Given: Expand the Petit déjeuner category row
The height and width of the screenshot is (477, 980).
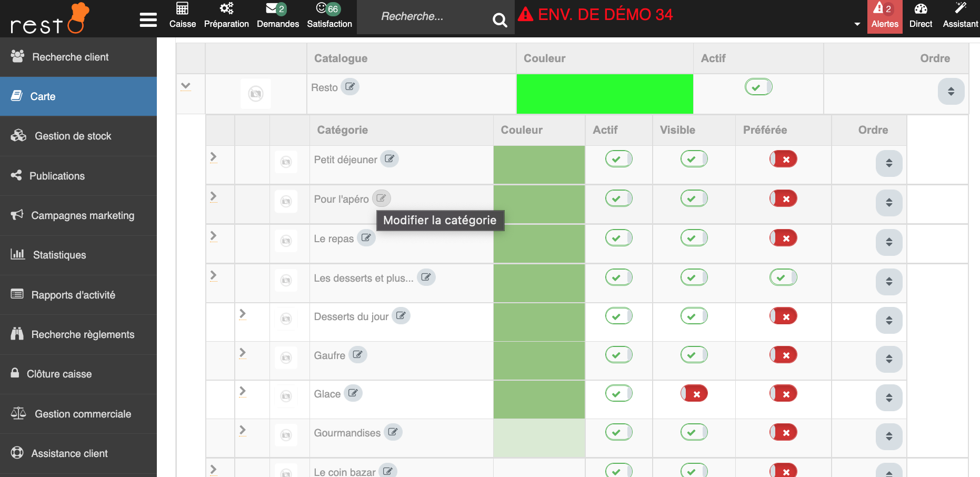Looking at the screenshot, I should click(x=213, y=157).
